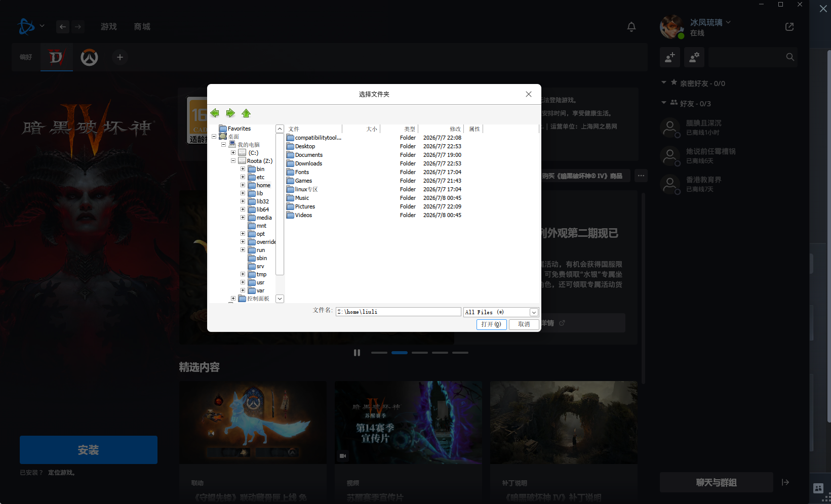Viewport: 831px width, 504px height.
Task: Open the notifications bell
Action: 631,27
